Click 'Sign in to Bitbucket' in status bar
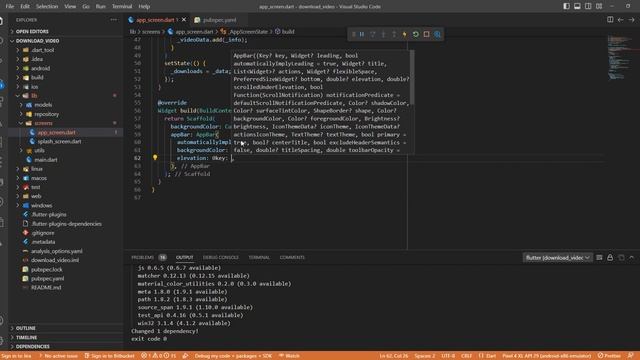This screenshot has width=640, height=360. coord(109,356)
